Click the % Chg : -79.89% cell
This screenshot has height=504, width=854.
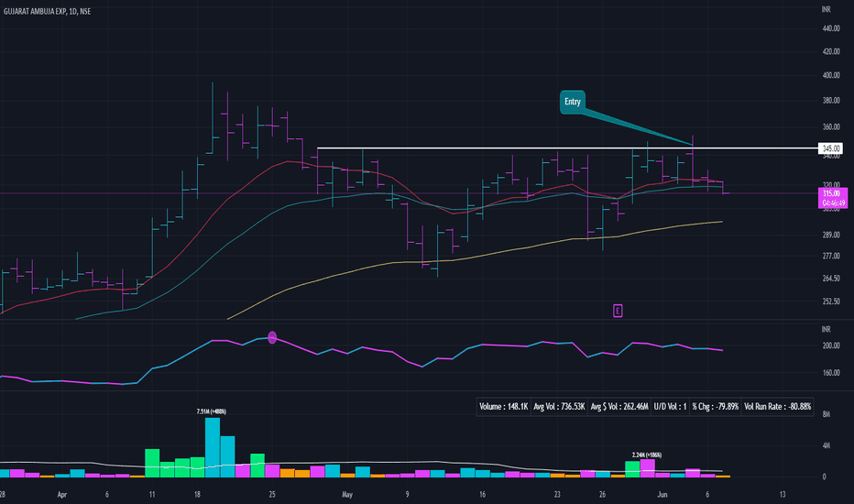[715, 407]
